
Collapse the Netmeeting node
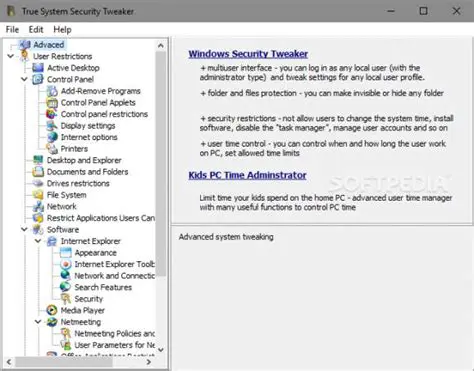(x=38, y=322)
